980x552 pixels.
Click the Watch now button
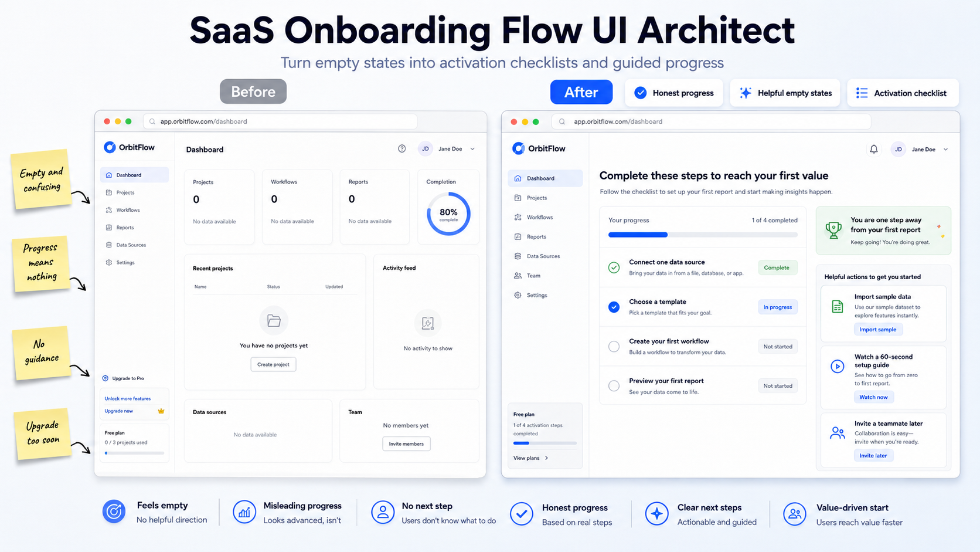(x=873, y=397)
